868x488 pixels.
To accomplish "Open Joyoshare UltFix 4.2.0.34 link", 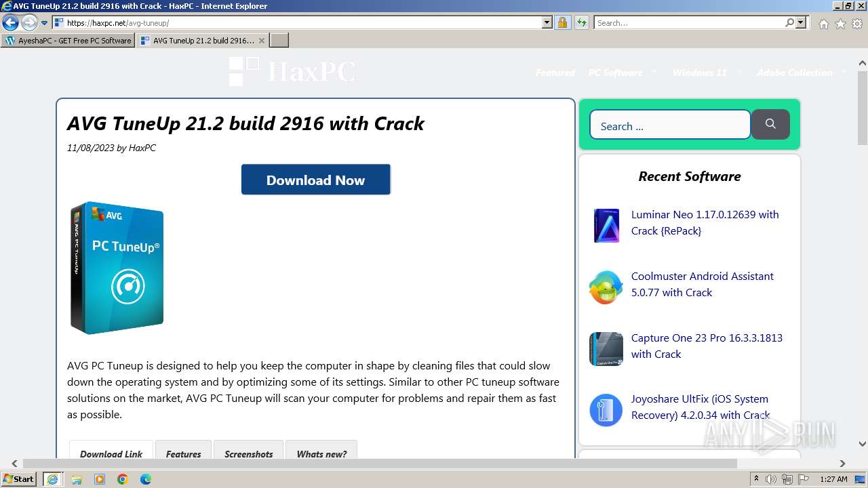I will pyautogui.click(x=701, y=407).
